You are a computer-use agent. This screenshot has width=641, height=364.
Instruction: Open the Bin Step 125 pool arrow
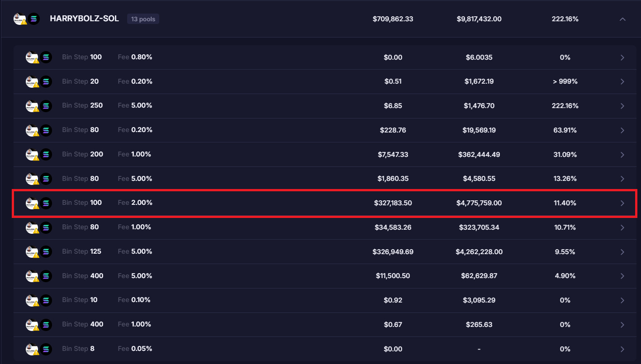click(622, 252)
